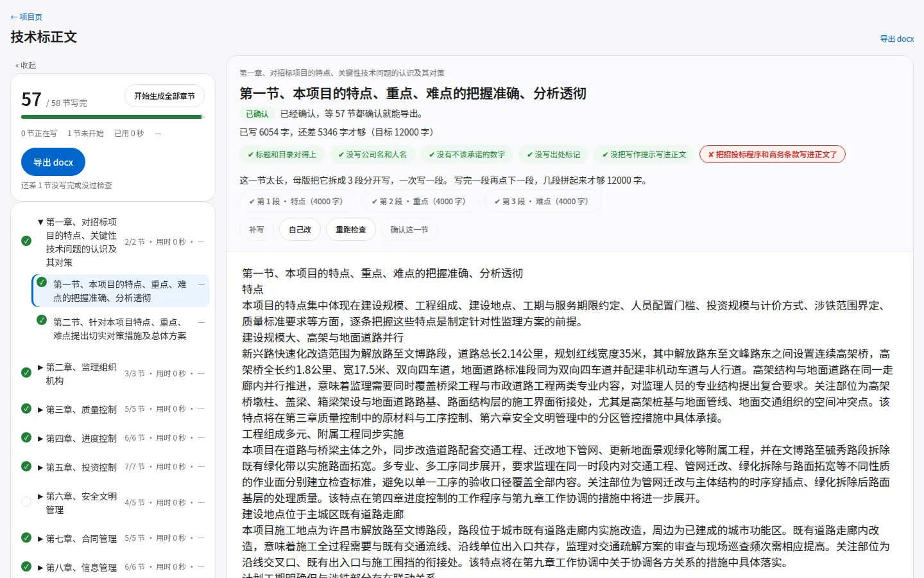Viewport: 924px width, 578px height.
Task: Expand the 第二章、监理组织机构 chapter
Action: tap(40, 367)
